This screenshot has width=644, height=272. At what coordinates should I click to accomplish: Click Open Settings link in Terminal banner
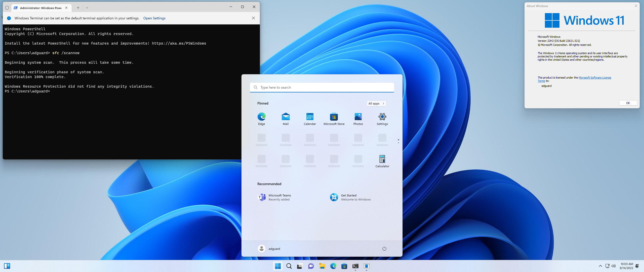(154, 18)
